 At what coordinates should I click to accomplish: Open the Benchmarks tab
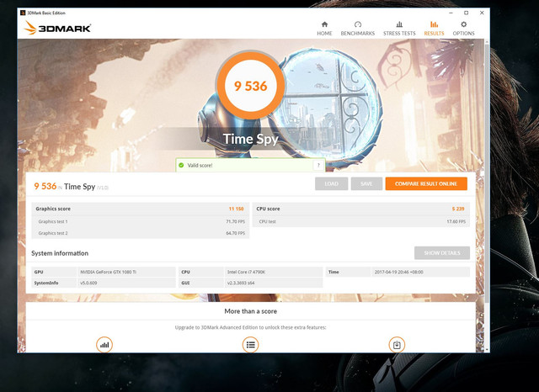coord(357,29)
